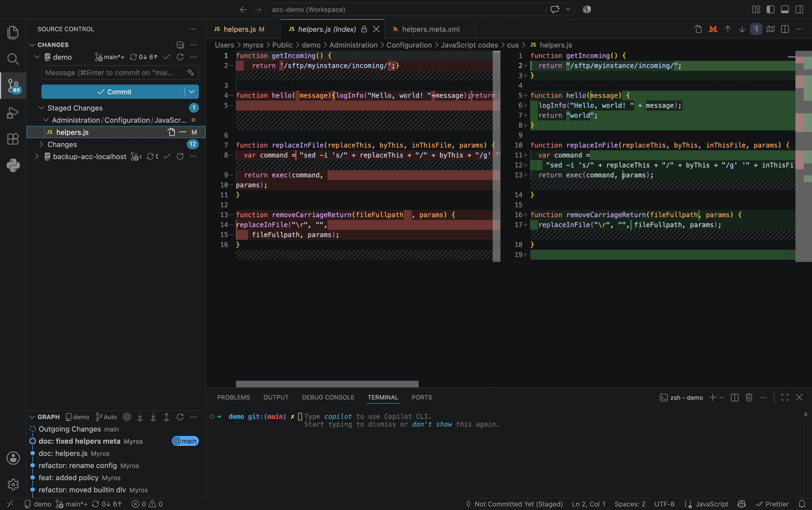The width and height of the screenshot is (812, 510).
Task: Click Push icon in Graph header
Action: click(167, 417)
